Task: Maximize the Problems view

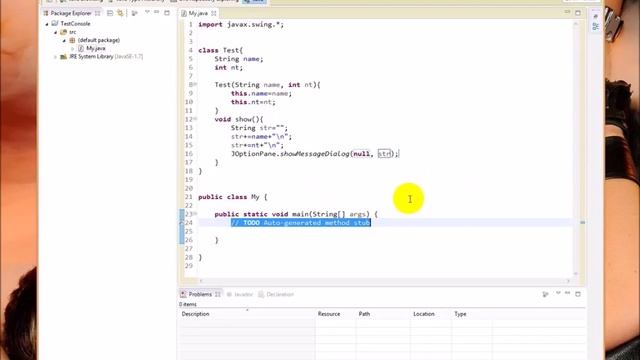Action: 578,293
